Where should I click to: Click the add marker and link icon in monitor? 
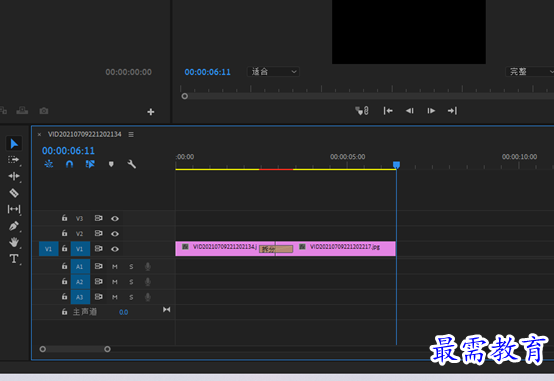point(362,111)
